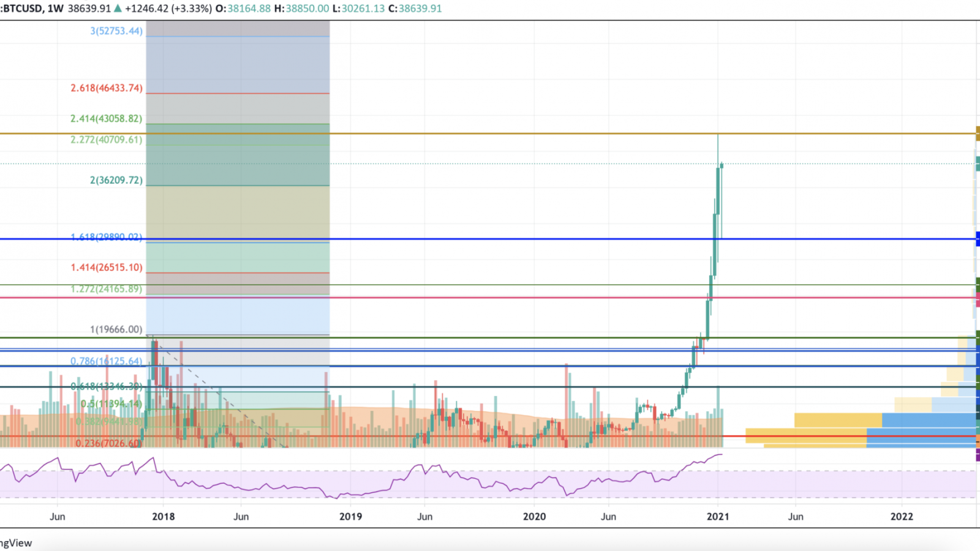Click the 2021 label on time axis

point(718,517)
